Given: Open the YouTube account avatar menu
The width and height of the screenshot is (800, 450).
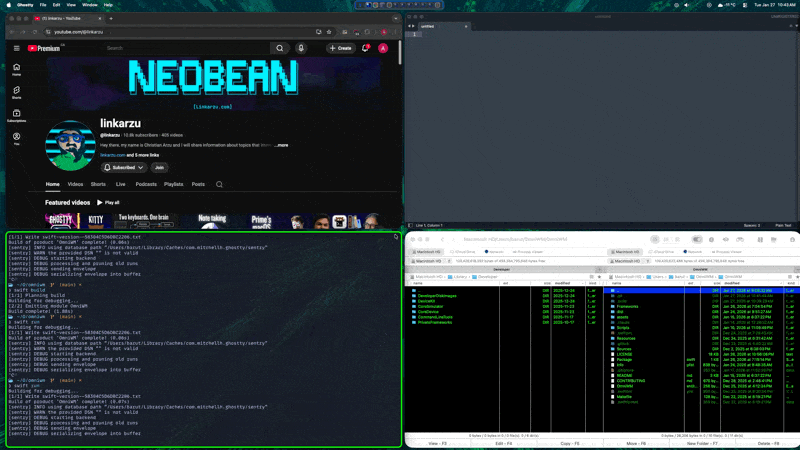Looking at the screenshot, I should [x=383, y=48].
